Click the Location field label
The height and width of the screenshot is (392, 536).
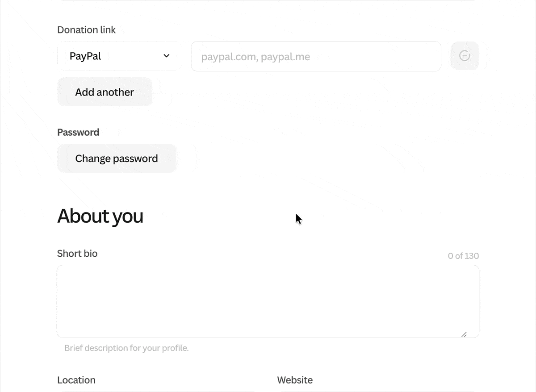click(76, 380)
